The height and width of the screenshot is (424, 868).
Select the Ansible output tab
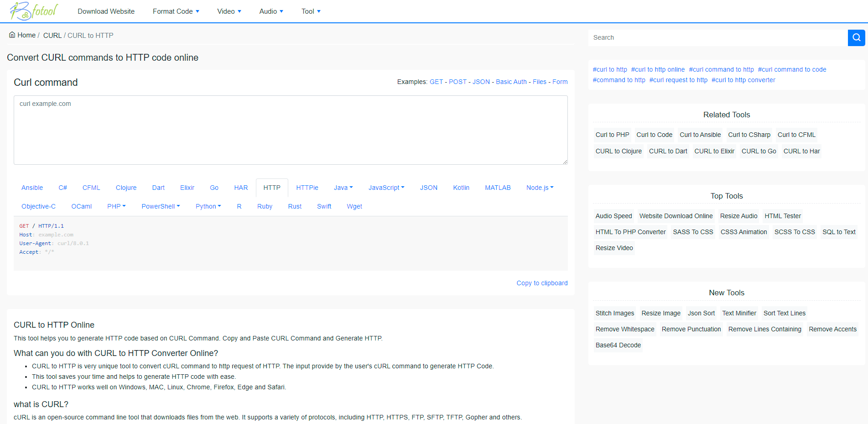coord(32,188)
